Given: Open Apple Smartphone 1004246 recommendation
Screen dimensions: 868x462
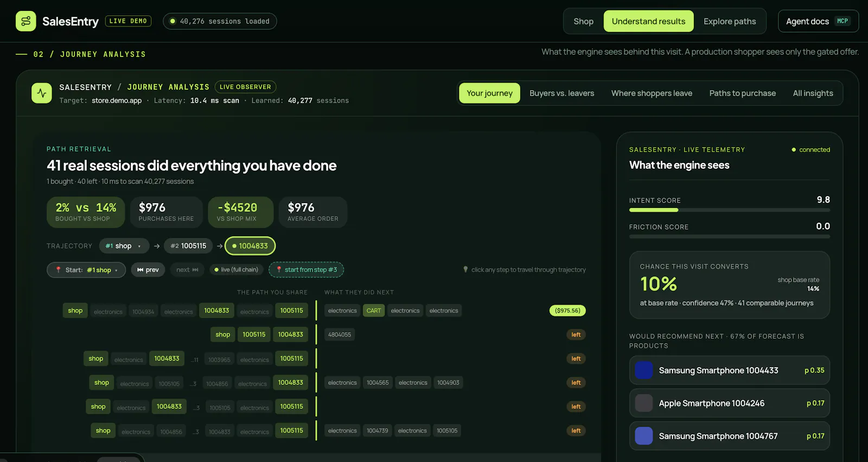Looking at the screenshot, I should click(729, 403).
